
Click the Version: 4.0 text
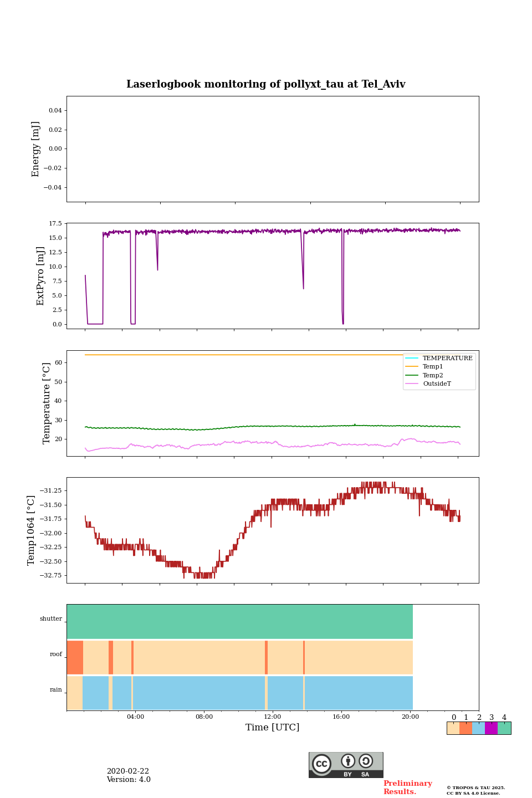click(x=129, y=780)
